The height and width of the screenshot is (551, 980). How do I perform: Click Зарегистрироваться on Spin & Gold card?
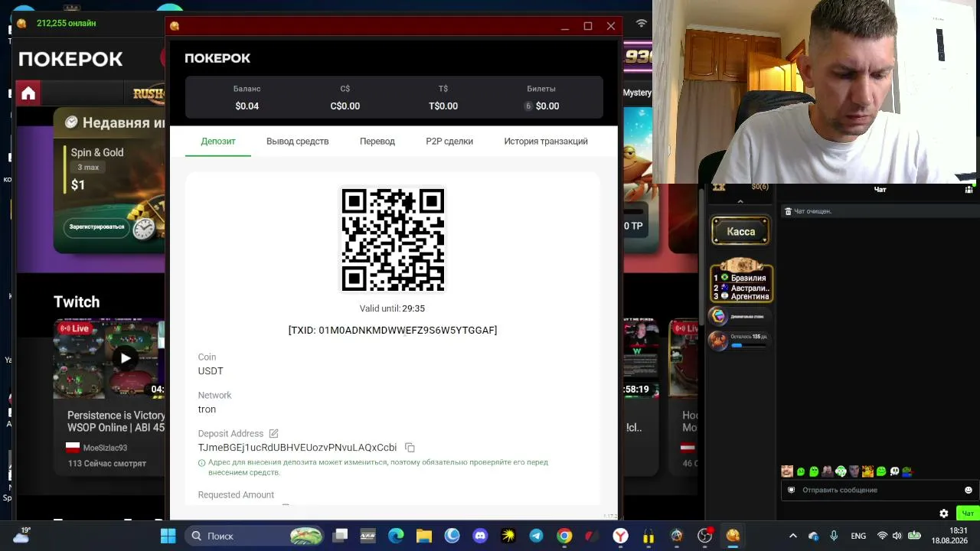point(97,227)
